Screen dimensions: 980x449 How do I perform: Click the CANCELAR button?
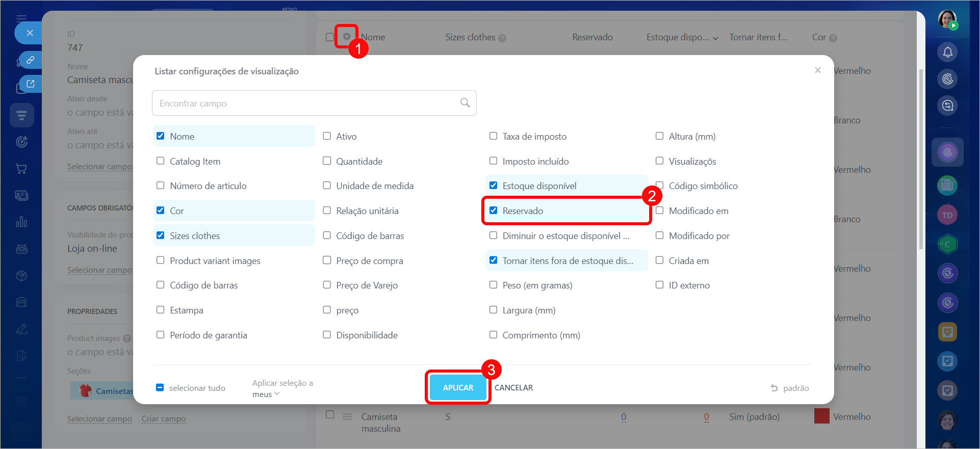(513, 388)
